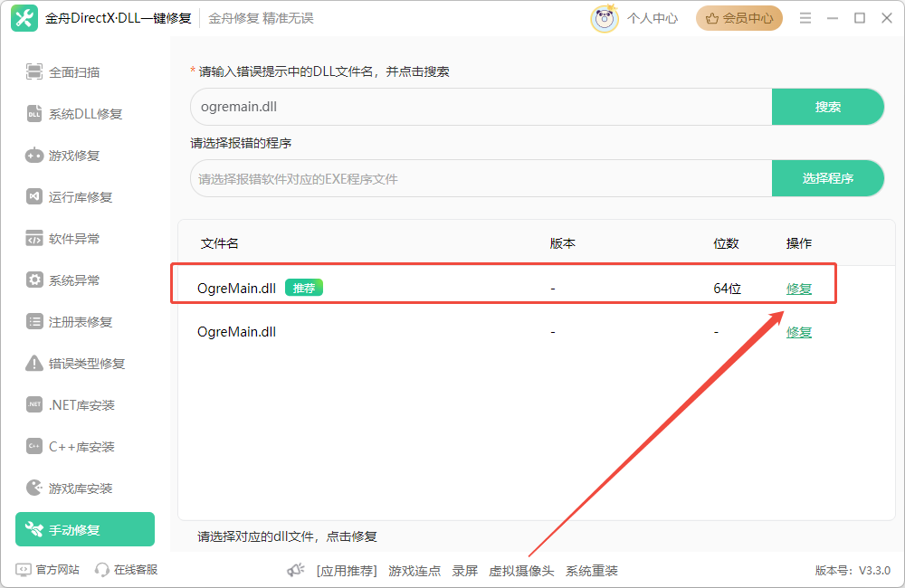Select the 系统DLL修复 sidebar icon
The height and width of the screenshot is (588, 905).
tap(34, 114)
